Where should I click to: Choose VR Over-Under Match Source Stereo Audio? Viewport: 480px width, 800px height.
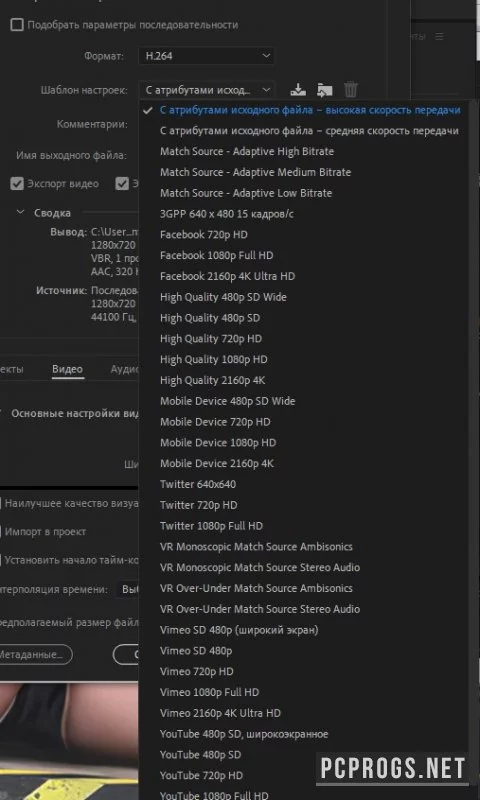pyautogui.click(x=260, y=609)
